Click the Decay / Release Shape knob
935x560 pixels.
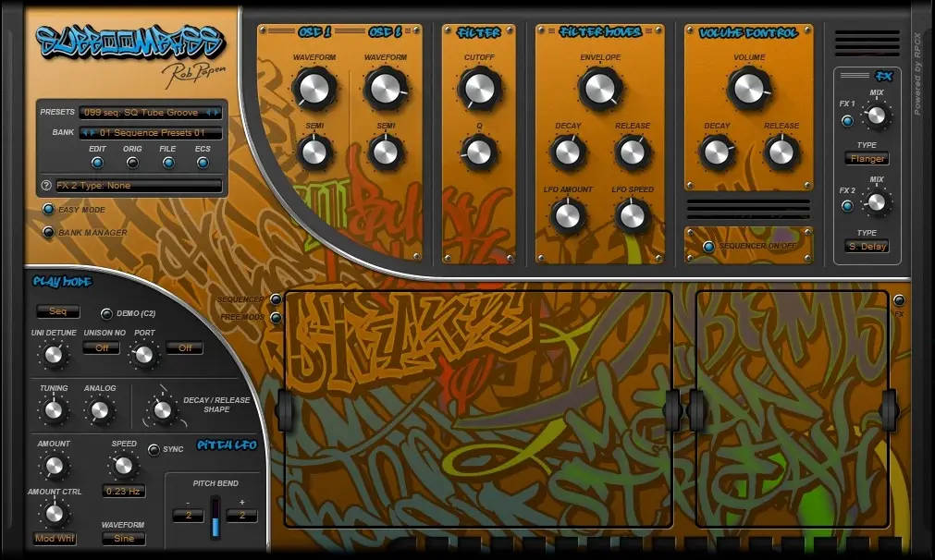(x=162, y=410)
